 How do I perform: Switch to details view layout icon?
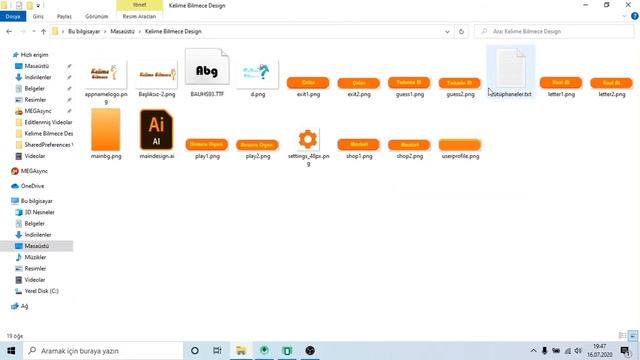[622, 336]
